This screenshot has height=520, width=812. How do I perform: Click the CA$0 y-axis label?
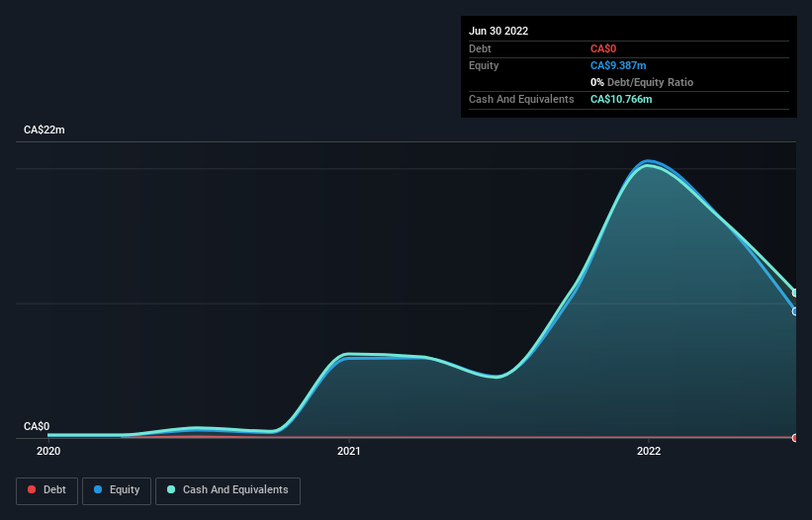pos(37,426)
